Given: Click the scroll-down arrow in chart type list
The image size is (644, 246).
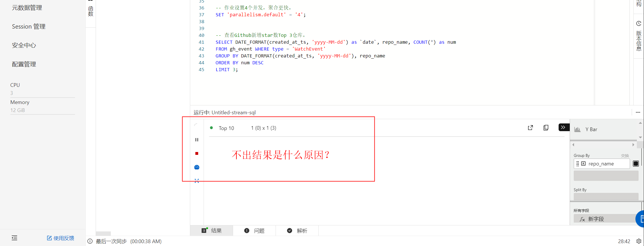Looking at the screenshot, I should click(640, 137).
